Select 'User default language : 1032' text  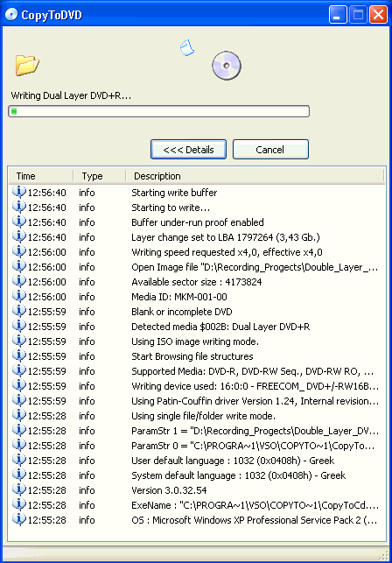[x=233, y=461]
